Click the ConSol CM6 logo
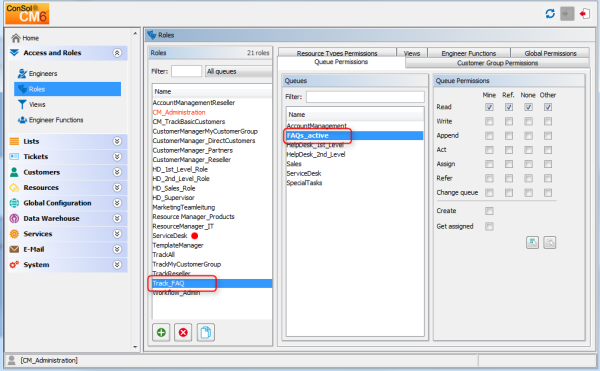Viewport: 600px width, 371px height. [27, 13]
